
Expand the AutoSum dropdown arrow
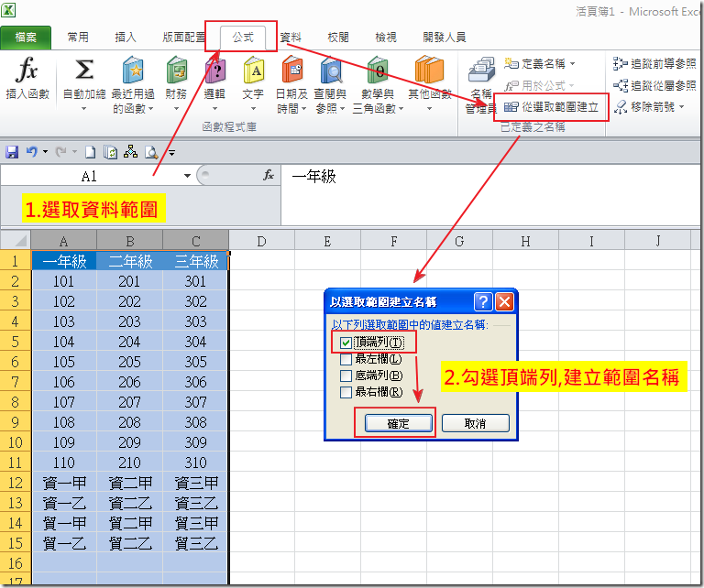83,109
